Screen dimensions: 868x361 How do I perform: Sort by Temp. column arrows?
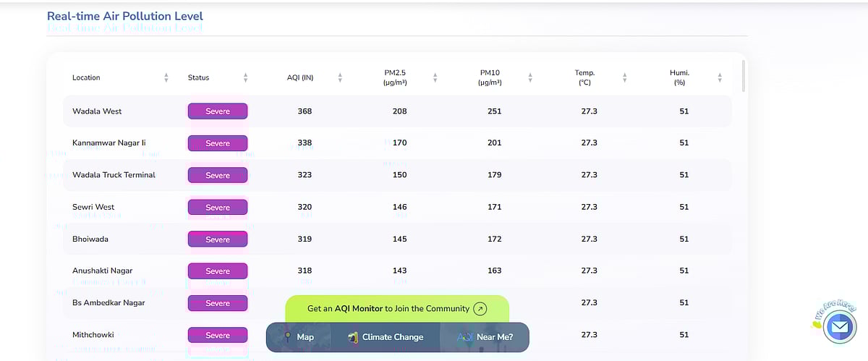(x=624, y=77)
